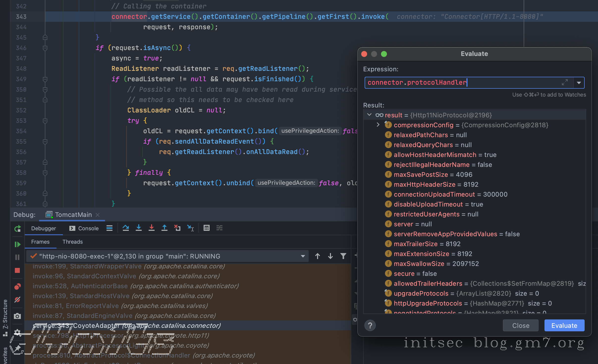The height and width of the screenshot is (364, 598).
Task: Open Evaluate Expression calculator icon
Action: tap(206, 228)
